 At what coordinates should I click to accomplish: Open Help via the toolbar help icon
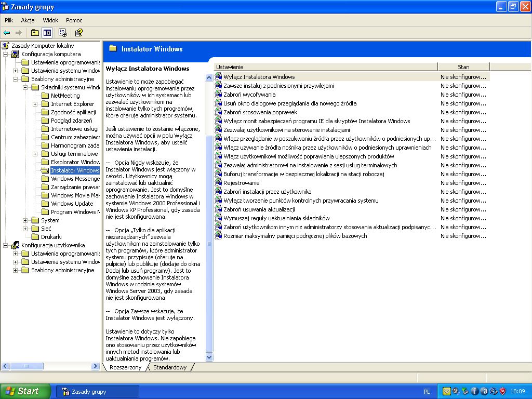click(x=79, y=33)
